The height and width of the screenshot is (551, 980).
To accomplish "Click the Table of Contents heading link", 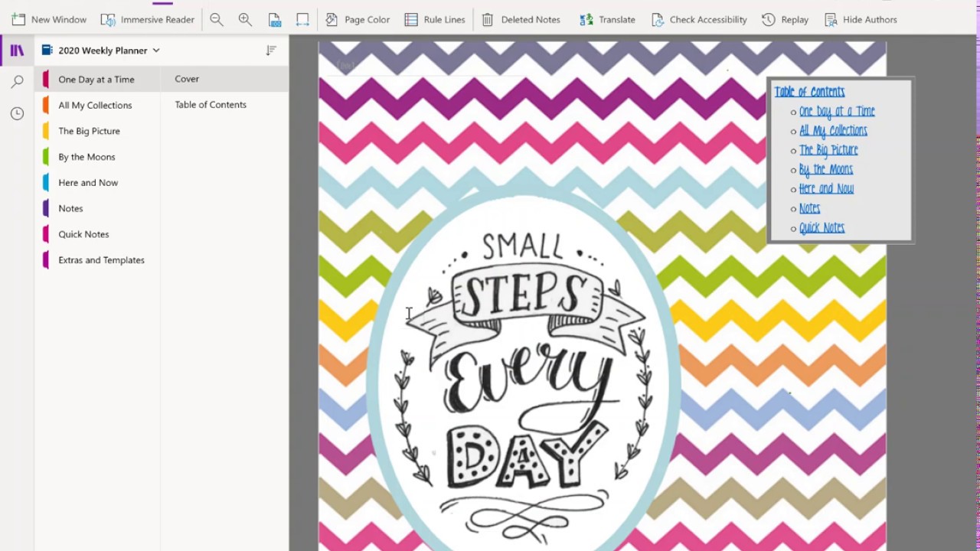I will coord(809,92).
